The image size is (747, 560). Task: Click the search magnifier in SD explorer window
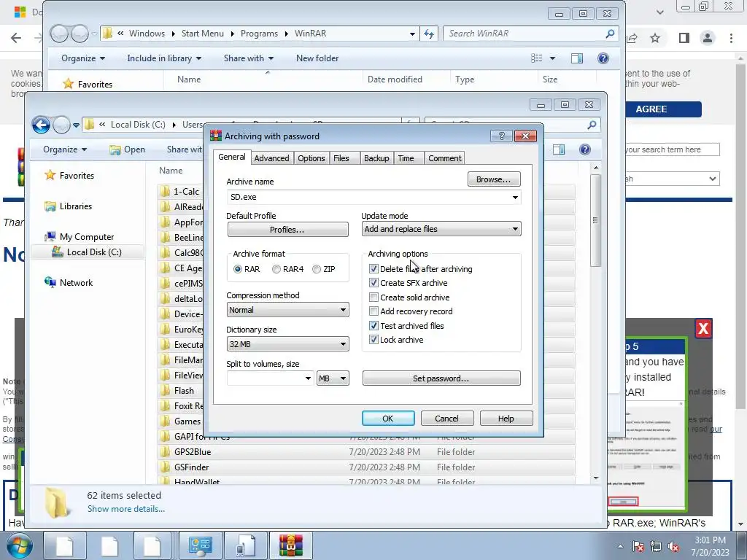click(592, 125)
